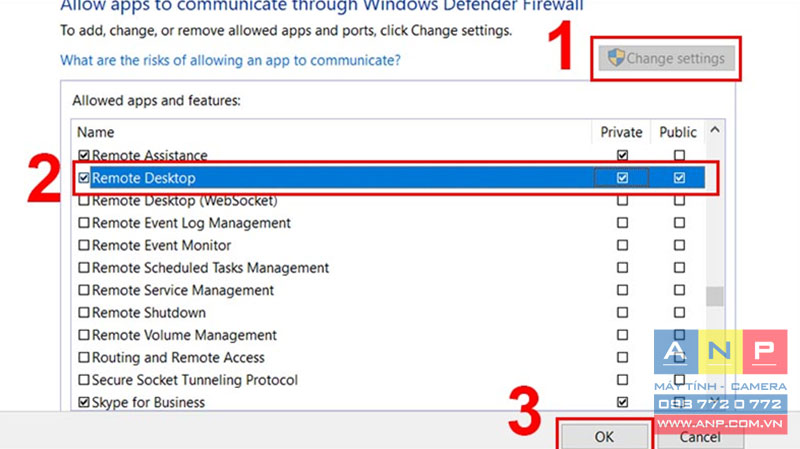
Task: Check the Remote Shutdown name checkbox
Action: pyautogui.click(x=84, y=312)
